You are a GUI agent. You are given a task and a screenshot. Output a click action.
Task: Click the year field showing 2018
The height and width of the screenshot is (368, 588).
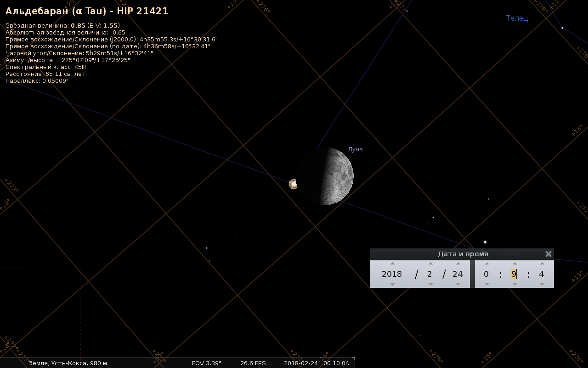point(392,274)
